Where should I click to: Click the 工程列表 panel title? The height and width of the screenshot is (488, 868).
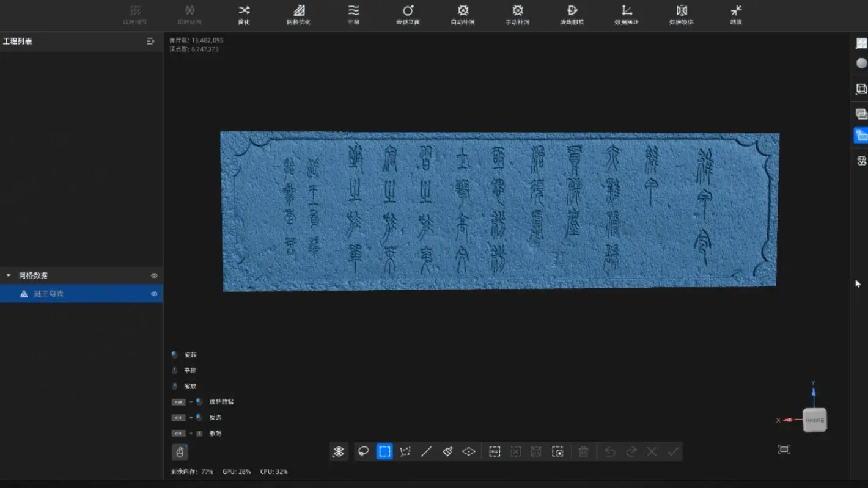pyautogui.click(x=18, y=41)
